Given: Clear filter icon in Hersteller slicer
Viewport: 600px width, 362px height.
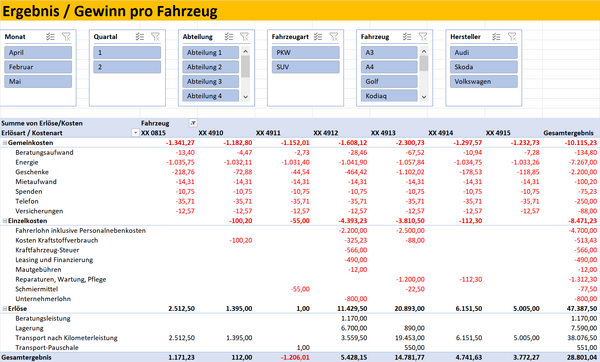Looking at the screenshot, I should pos(512,37).
